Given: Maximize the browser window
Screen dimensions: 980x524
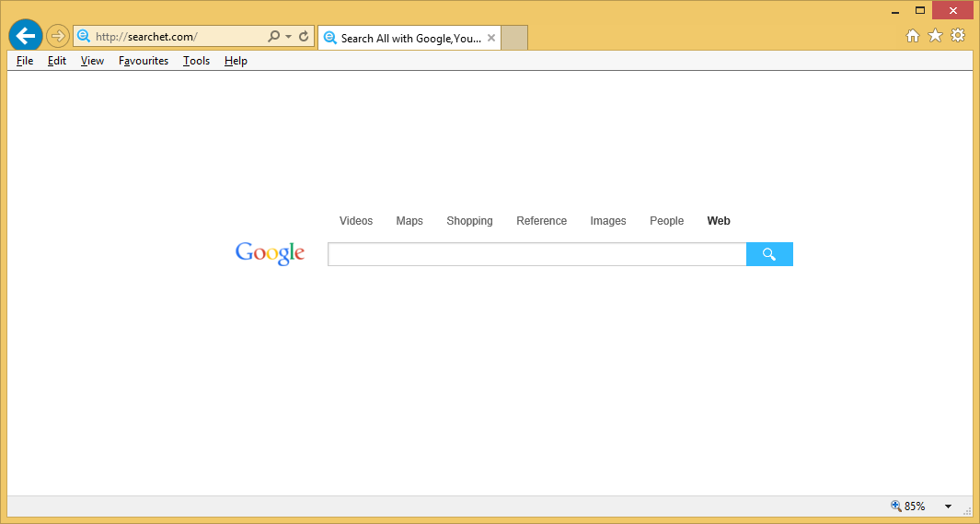Looking at the screenshot, I should click(x=920, y=11).
